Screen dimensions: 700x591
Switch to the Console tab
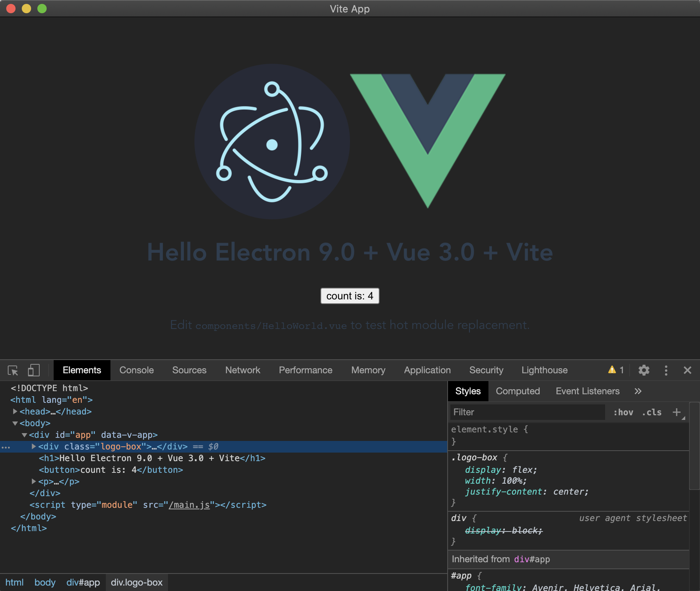136,370
